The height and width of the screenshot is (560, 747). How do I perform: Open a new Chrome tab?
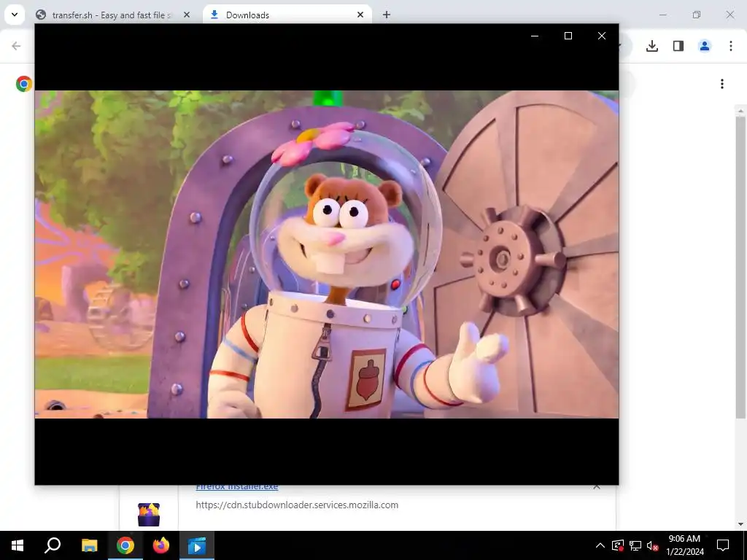[387, 15]
